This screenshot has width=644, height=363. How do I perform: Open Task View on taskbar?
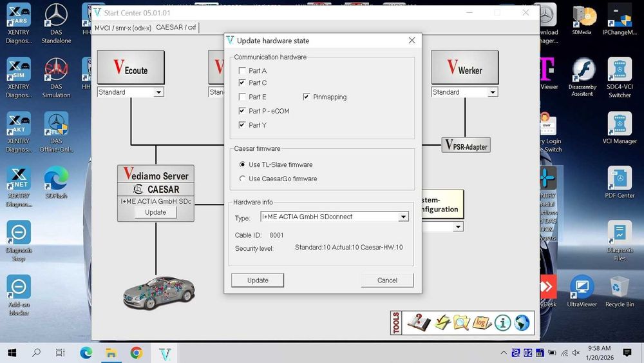click(61, 353)
